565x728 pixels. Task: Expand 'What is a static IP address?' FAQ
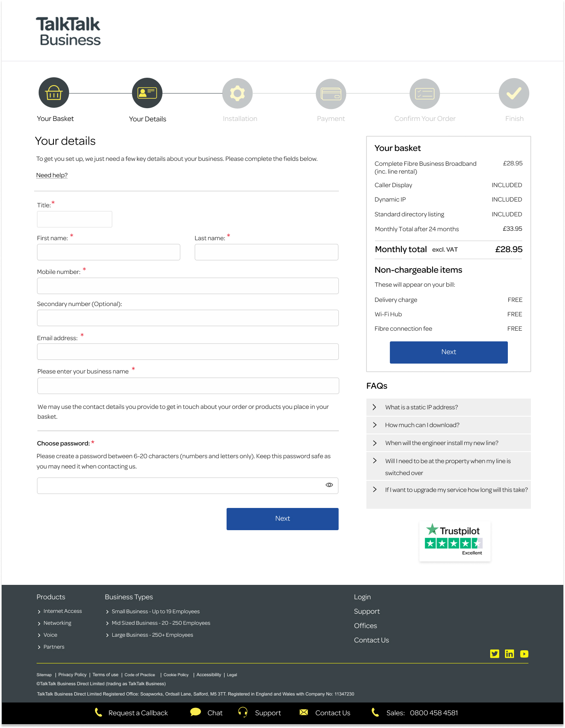(421, 407)
